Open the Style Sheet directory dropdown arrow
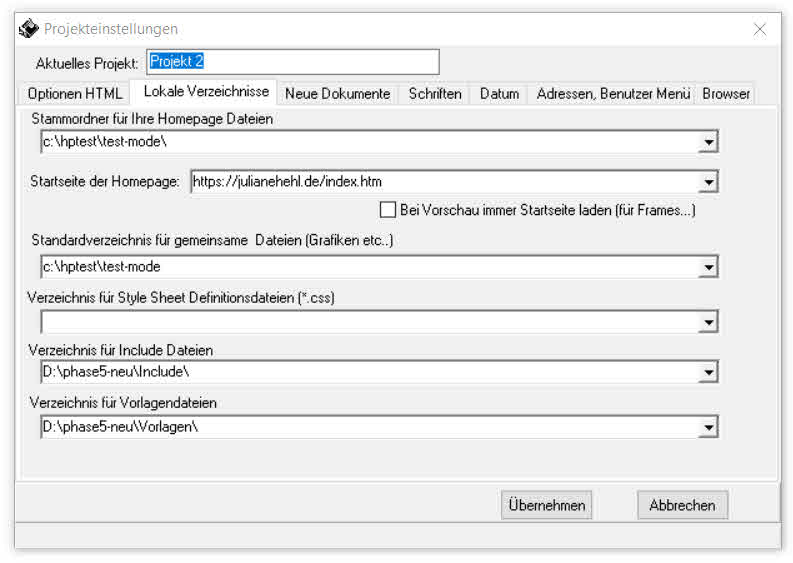Viewport: 793px width, 563px height. click(708, 322)
